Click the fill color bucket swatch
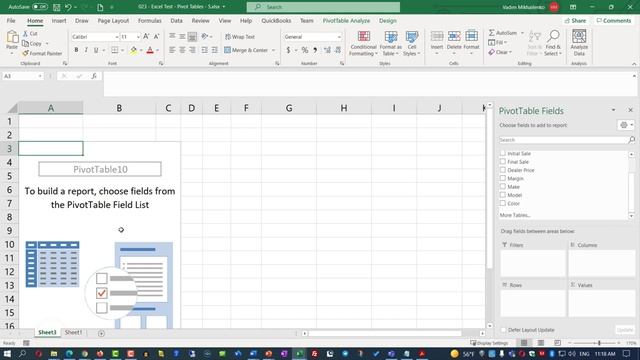The height and width of the screenshot is (360, 640). click(x=133, y=50)
